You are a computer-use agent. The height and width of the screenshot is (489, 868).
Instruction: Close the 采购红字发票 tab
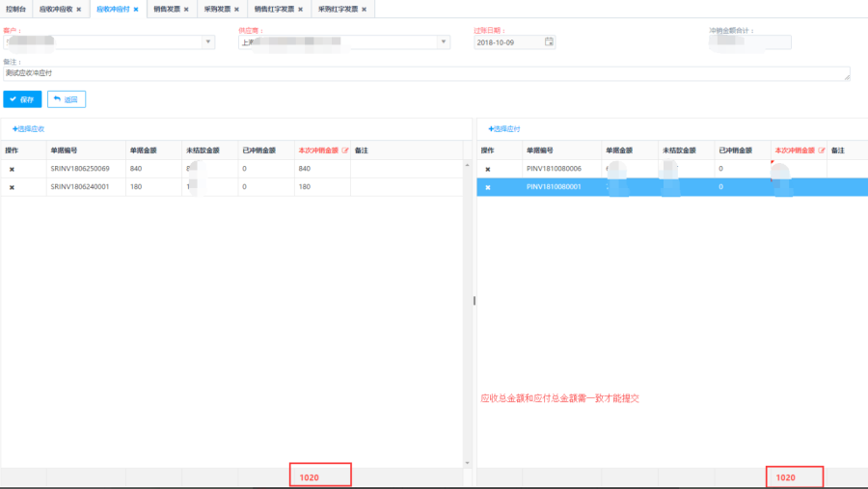click(x=364, y=9)
